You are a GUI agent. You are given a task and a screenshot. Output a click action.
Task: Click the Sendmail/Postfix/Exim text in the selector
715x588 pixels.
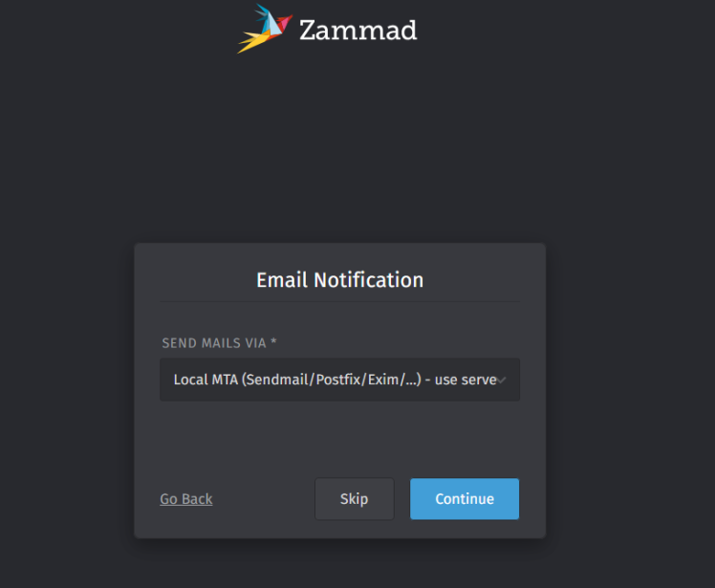(x=330, y=380)
